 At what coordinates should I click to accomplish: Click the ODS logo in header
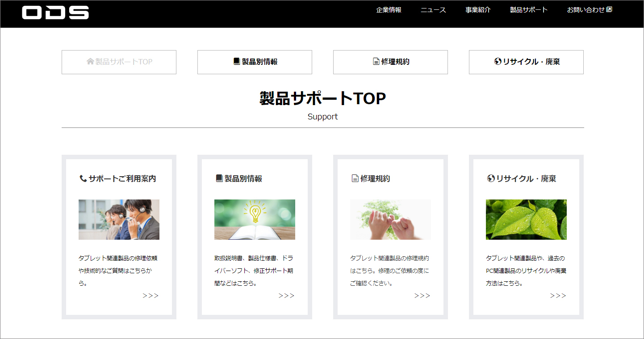(55, 13)
